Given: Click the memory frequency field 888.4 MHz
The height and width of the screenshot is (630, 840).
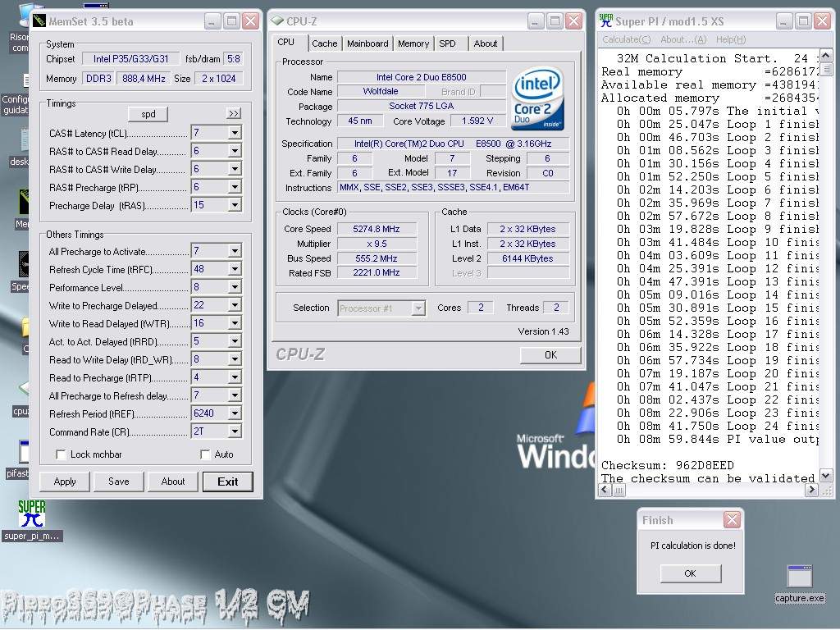Looking at the screenshot, I should point(144,78).
